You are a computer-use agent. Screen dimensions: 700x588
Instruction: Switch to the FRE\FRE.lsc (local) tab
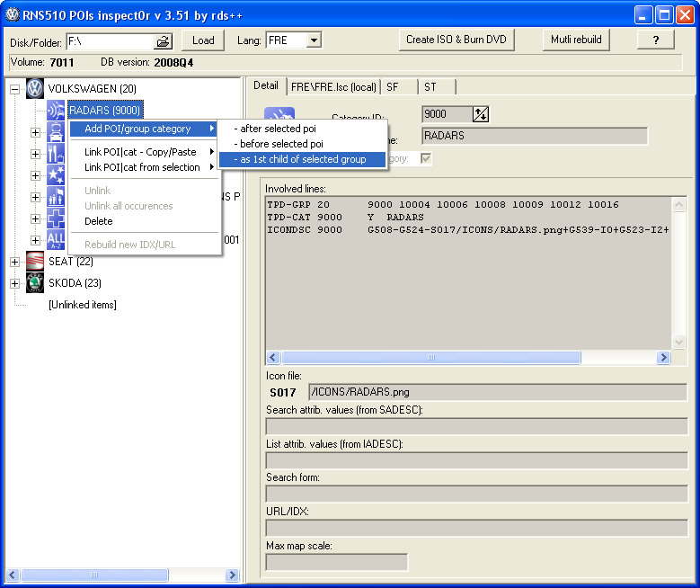(332, 86)
